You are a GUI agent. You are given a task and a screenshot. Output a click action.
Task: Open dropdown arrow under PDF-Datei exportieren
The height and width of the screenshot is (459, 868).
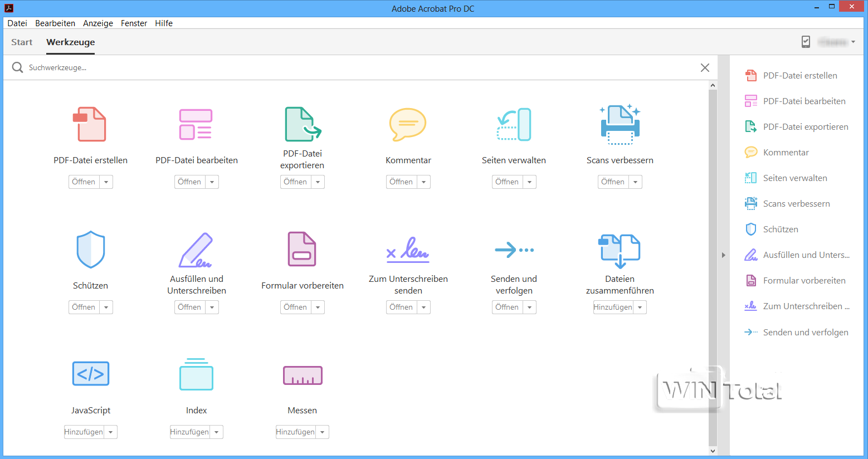pyautogui.click(x=318, y=182)
